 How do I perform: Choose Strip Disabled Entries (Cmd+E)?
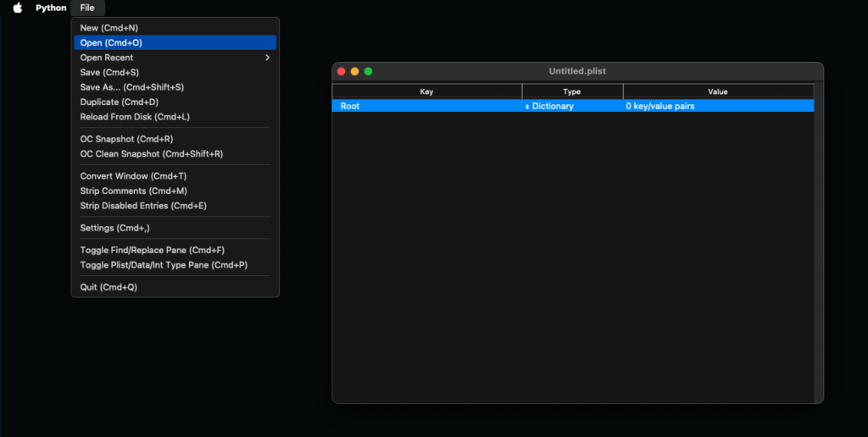(x=175, y=207)
